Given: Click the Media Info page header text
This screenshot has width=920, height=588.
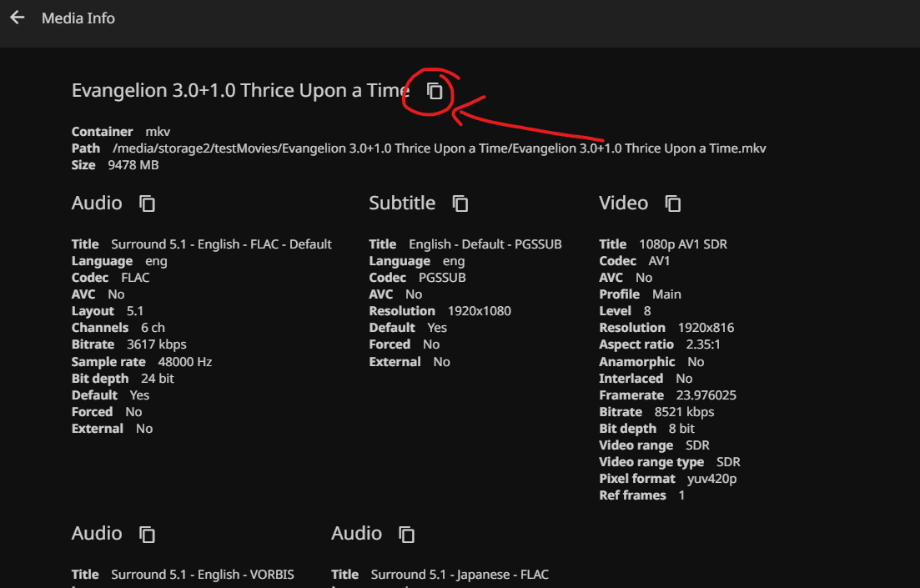Looking at the screenshot, I should point(78,18).
